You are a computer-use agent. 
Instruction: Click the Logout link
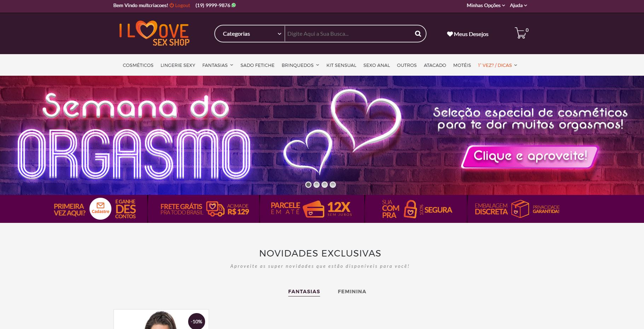point(180,5)
